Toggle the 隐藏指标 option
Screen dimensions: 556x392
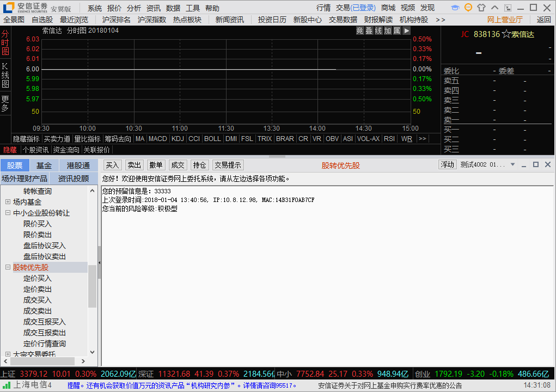point(26,139)
